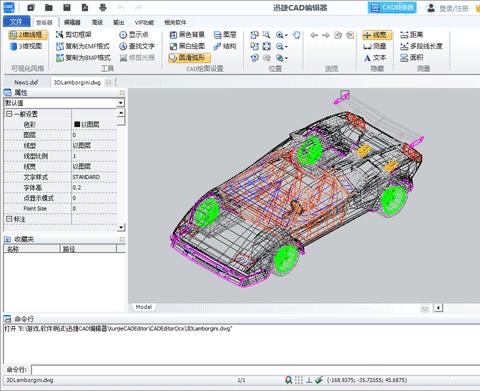Click the print icon in quick toolbar
Screen dimensions: 480x391
point(103,7)
